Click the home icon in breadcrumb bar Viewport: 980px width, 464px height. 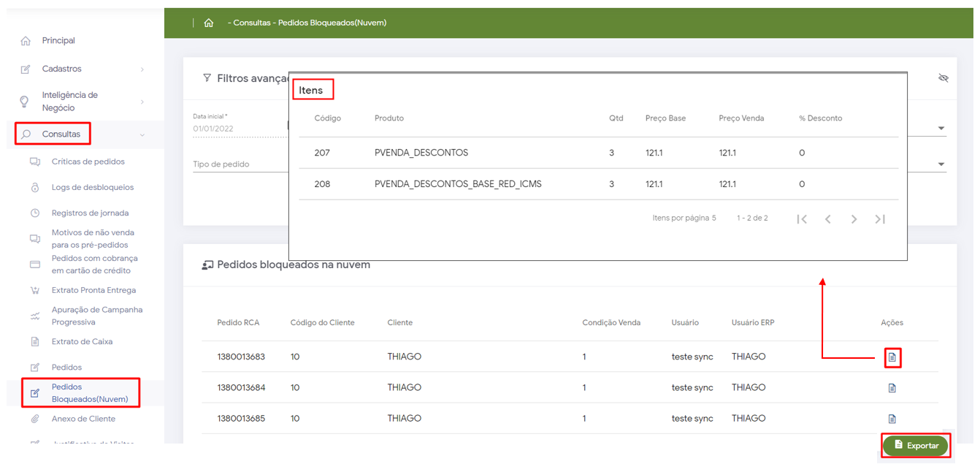pyautogui.click(x=209, y=23)
